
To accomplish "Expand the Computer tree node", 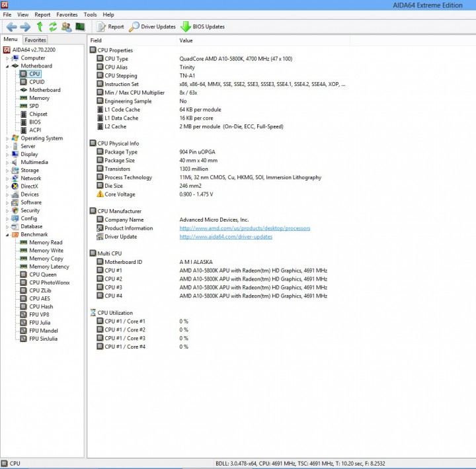I will click(7, 58).
